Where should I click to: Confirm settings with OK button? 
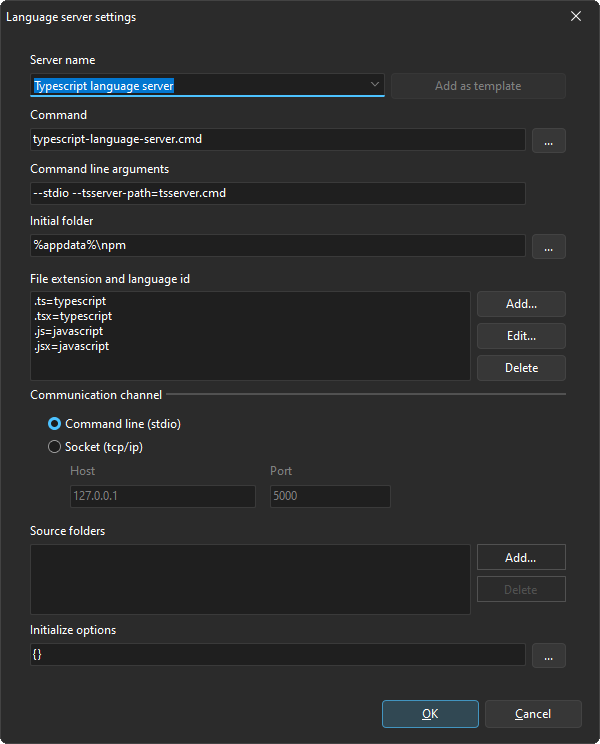tap(430, 714)
